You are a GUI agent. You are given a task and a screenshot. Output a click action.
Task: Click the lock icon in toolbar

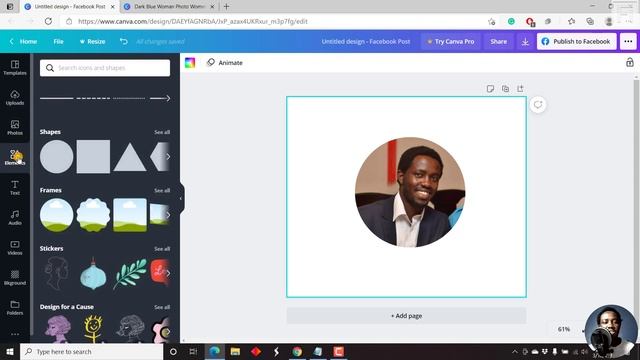click(x=630, y=62)
